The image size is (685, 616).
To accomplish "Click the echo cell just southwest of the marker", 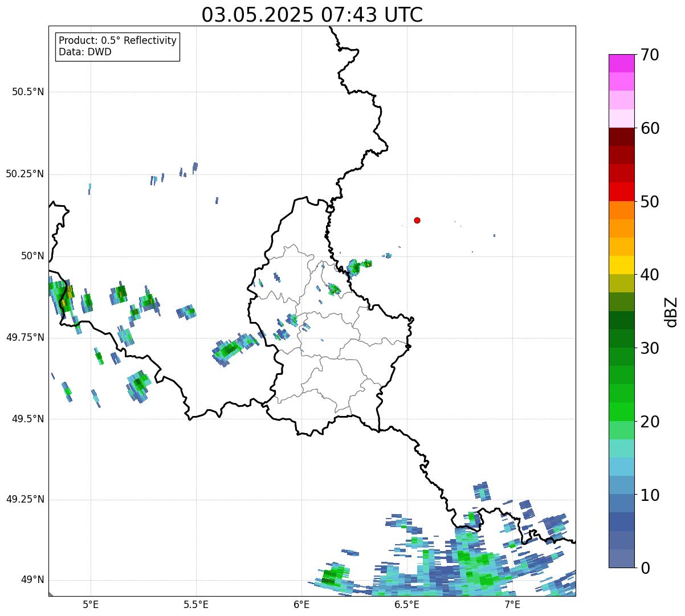I will 388,256.
